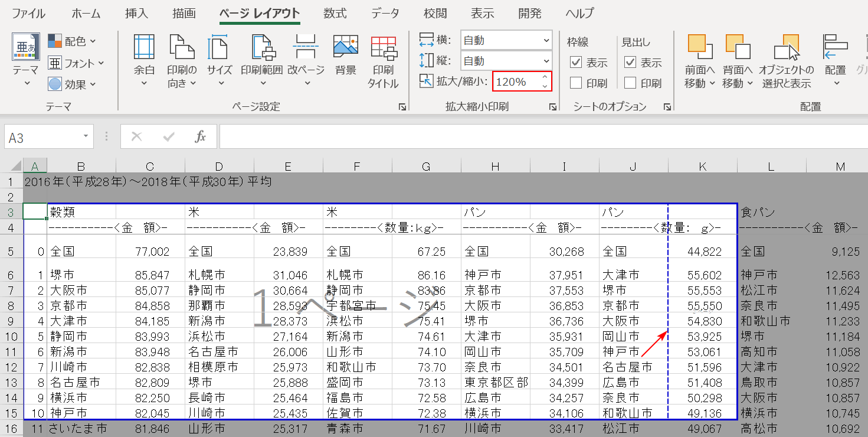This screenshot has height=437, width=868.
Task: Click the 背面へ移動 send backward icon
Action: tap(738, 47)
